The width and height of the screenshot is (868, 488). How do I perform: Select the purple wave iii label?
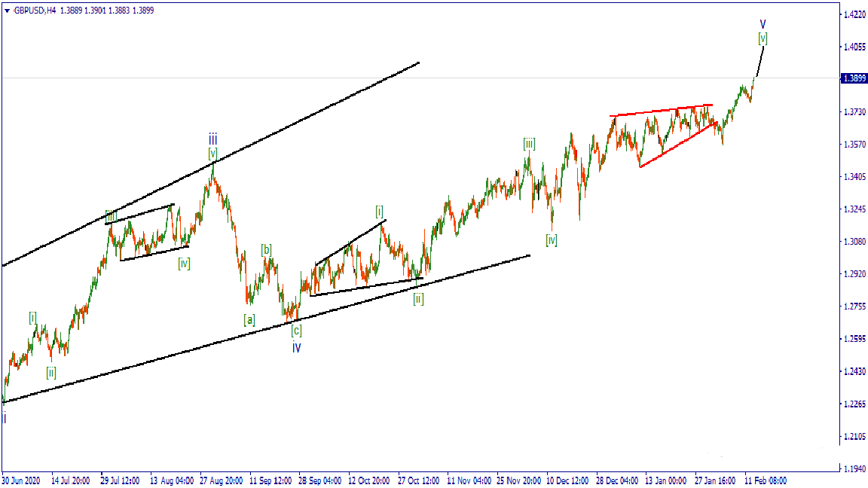tap(213, 139)
